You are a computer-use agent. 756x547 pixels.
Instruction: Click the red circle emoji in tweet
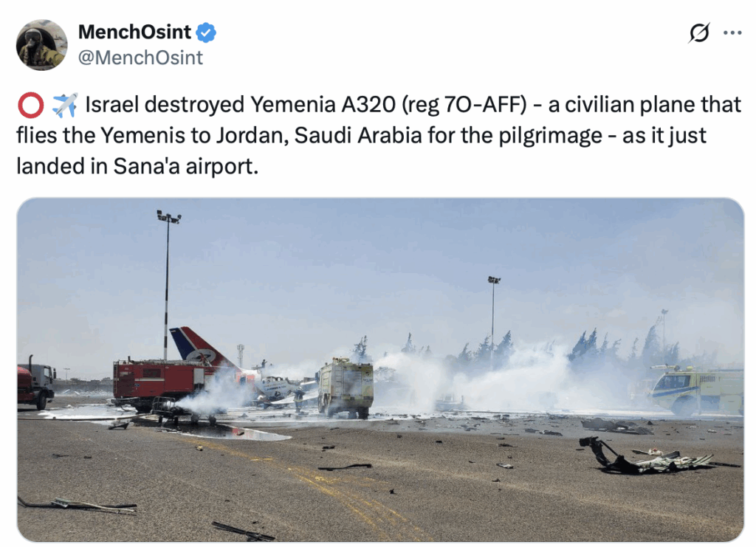pos(30,105)
